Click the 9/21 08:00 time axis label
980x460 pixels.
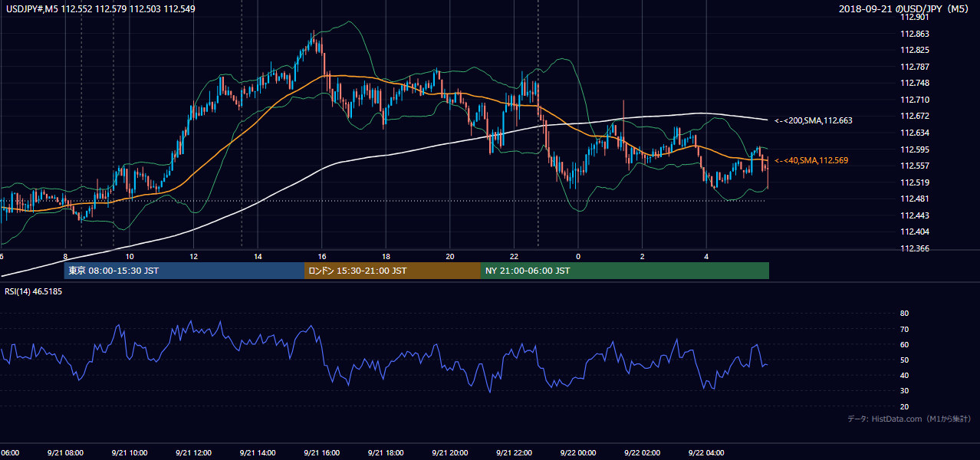click(x=65, y=453)
